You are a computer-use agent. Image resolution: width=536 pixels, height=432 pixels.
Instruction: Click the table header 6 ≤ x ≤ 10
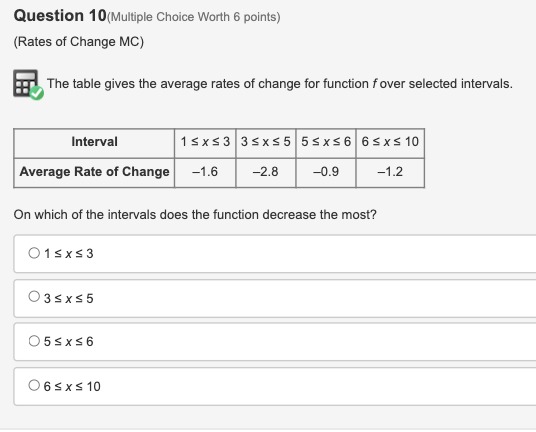390,143
